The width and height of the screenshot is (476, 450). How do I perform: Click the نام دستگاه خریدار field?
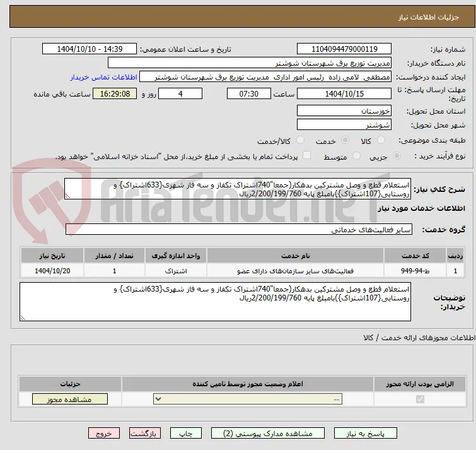pos(250,63)
